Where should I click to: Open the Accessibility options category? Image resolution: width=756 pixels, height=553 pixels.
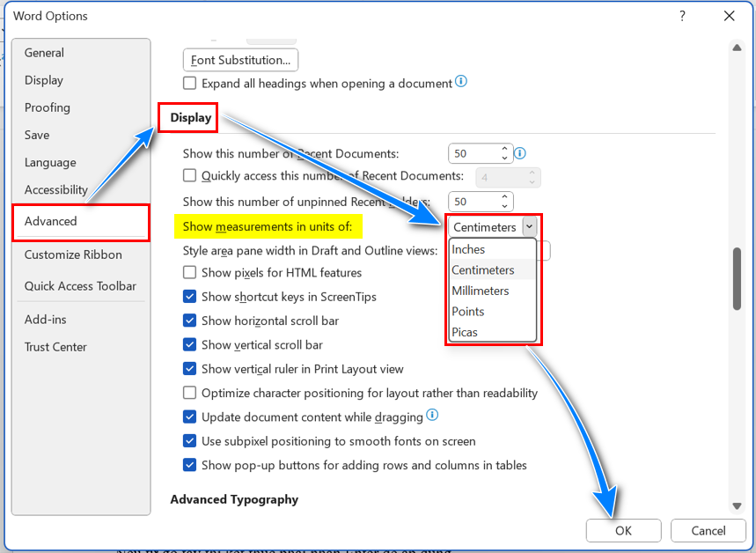[x=81, y=189]
